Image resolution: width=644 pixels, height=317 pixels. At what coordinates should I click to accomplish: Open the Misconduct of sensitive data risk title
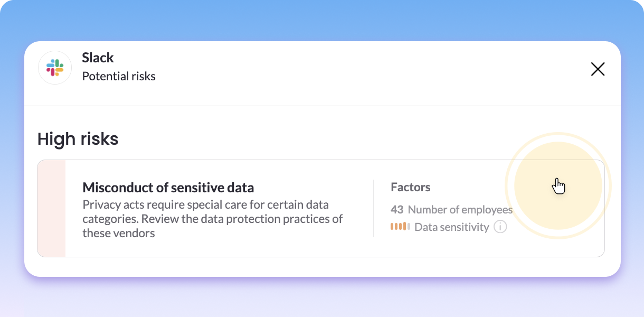tap(168, 188)
